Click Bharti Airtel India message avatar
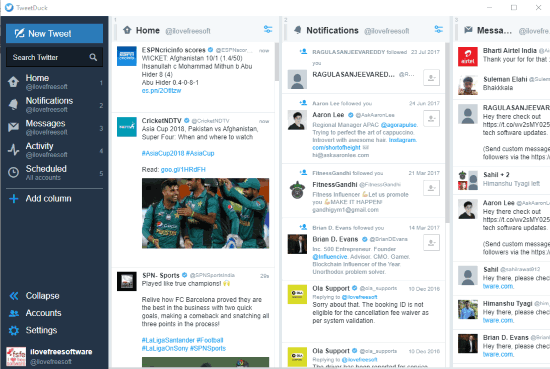The height and width of the screenshot is (369, 550). [468, 56]
